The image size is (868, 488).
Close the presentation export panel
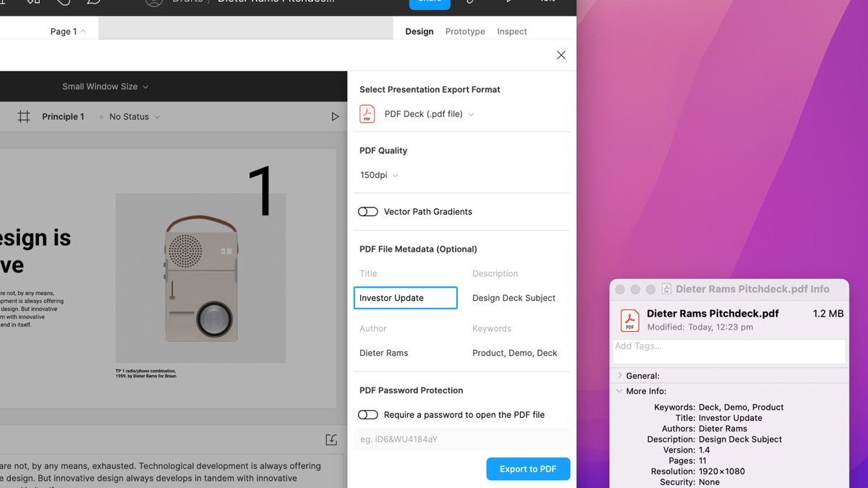pos(561,55)
